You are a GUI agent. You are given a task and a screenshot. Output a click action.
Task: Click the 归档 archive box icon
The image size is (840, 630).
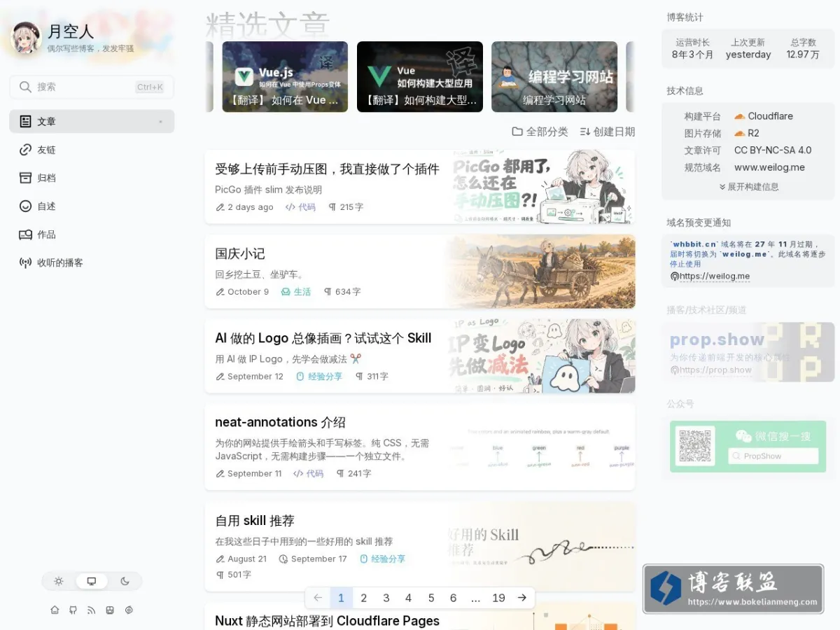click(25, 178)
